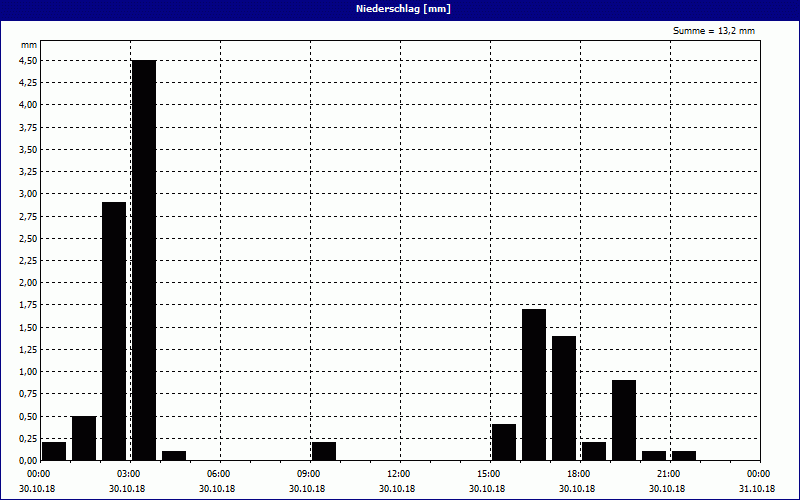Image resolution: width=800 pixels, height=500 pixels.
Task: Click the mm unit label above y-axis
Action: coord(29,45)
